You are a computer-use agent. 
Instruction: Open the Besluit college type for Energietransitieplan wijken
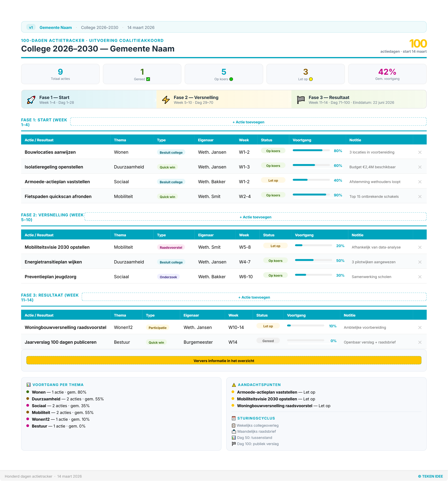pos(171,262)
